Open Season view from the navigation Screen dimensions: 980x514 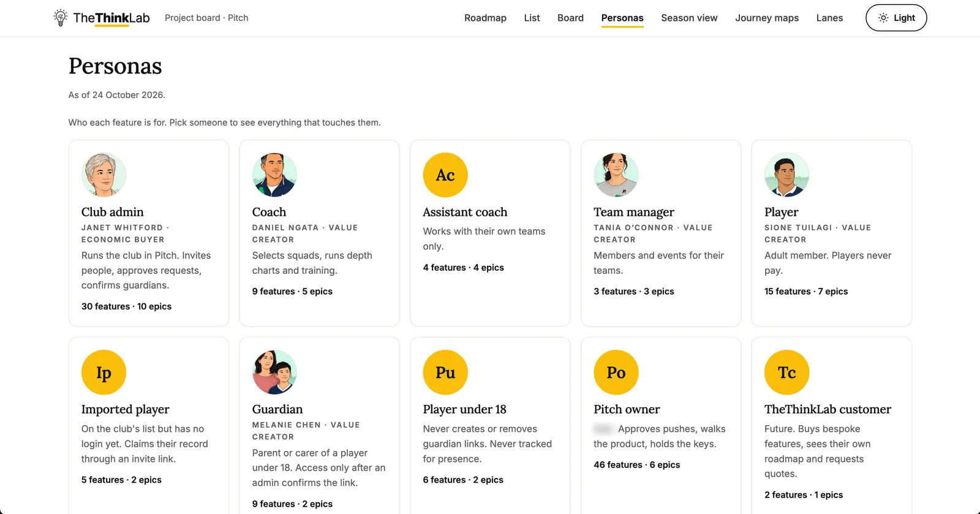(689, 18)
